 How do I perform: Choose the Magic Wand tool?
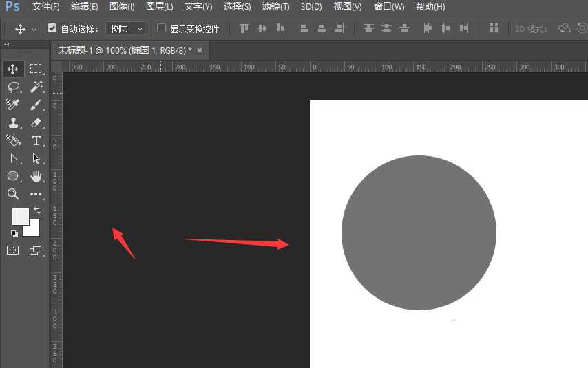(36, 87)
